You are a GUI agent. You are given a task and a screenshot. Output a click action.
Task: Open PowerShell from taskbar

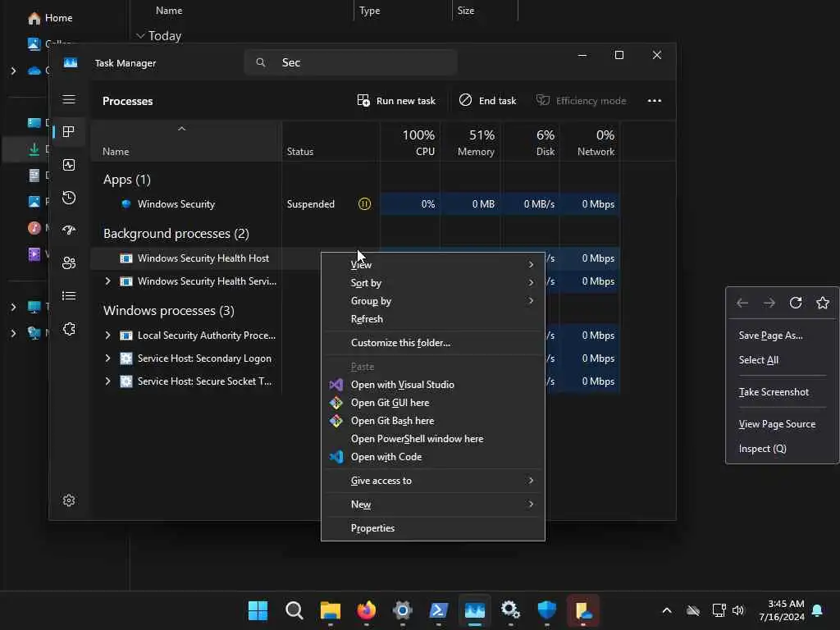pyautogui.click(x=439, y=610)
